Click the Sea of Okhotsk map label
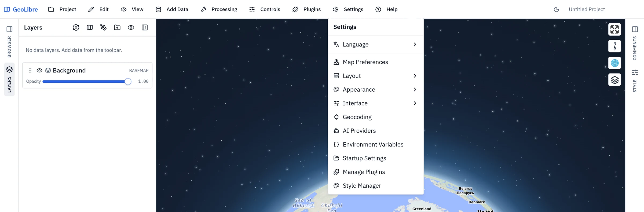The width and height of the screenshot is (644, 212). [303, 203]
